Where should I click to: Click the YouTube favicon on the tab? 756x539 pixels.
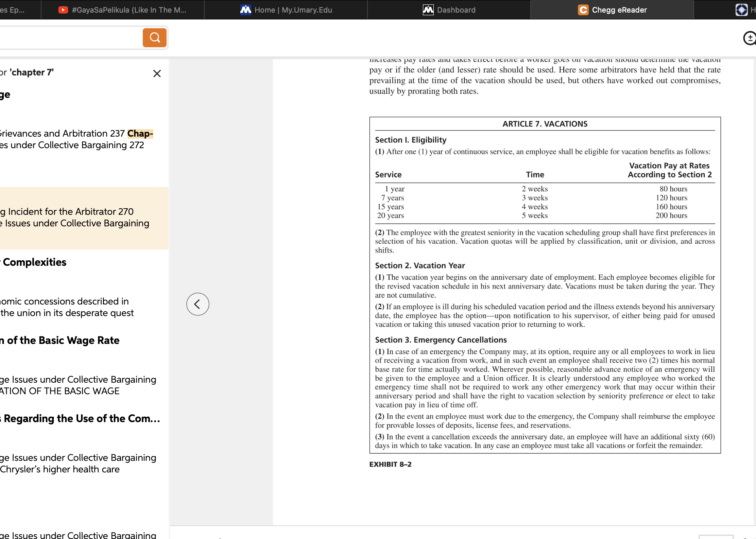(63, 10)
